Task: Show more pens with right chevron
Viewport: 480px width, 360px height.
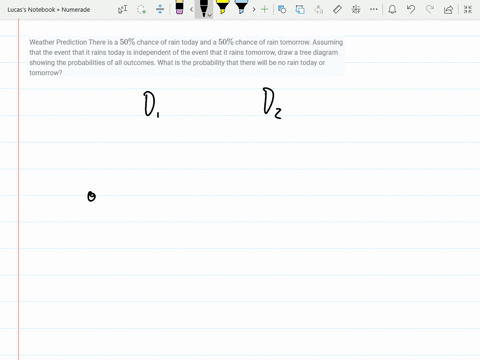Action: pyautogui.click(x=254, y=9)
